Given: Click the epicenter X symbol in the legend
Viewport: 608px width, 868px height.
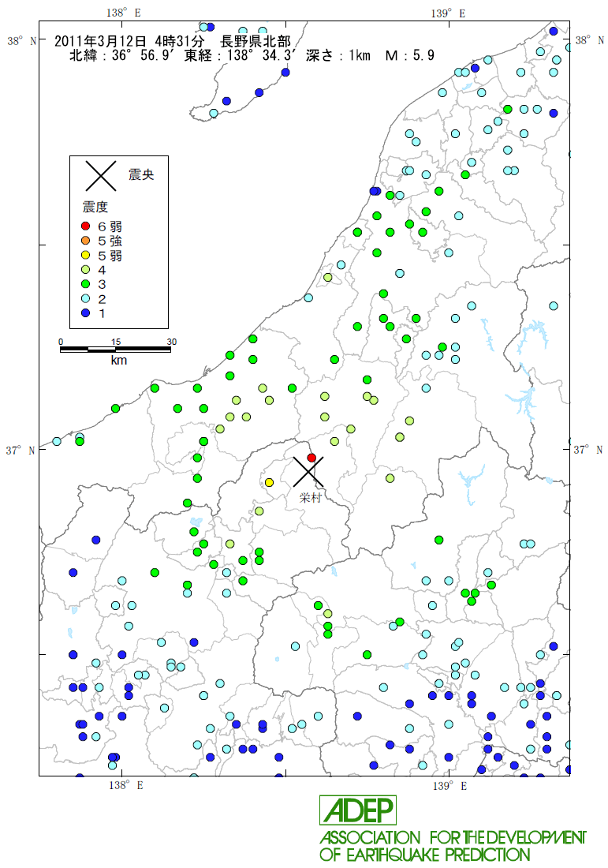Looking at the screenshot, I should point(100,175).
